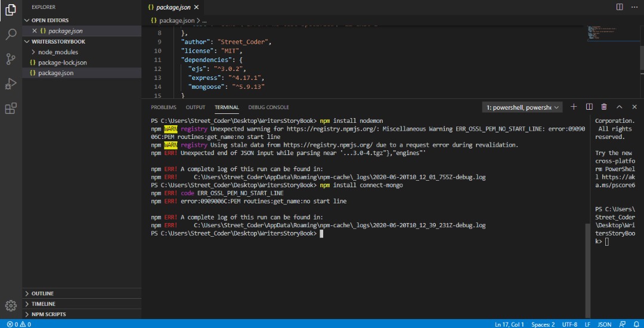Focus the right split terminal prompt

(607, 242)
